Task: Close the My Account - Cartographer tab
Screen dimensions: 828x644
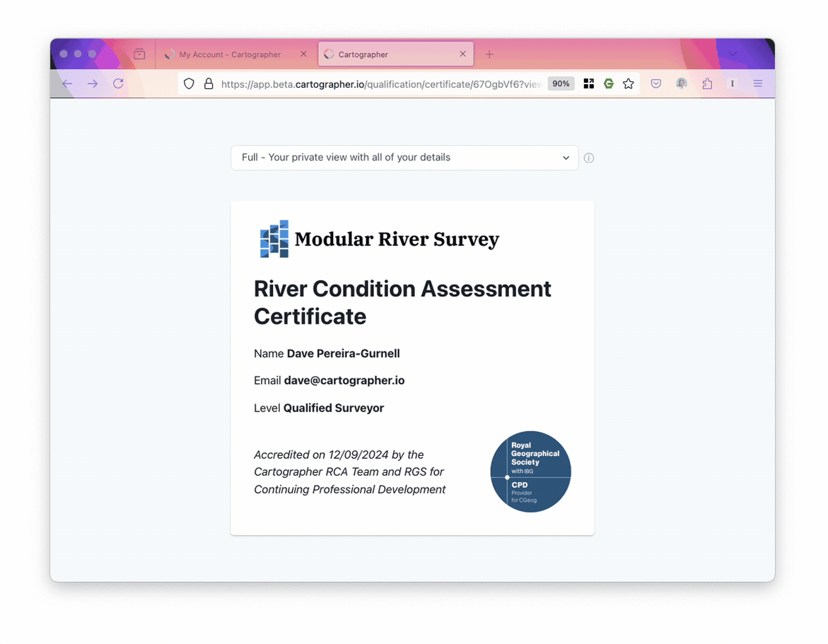Action: pos(303,54)
